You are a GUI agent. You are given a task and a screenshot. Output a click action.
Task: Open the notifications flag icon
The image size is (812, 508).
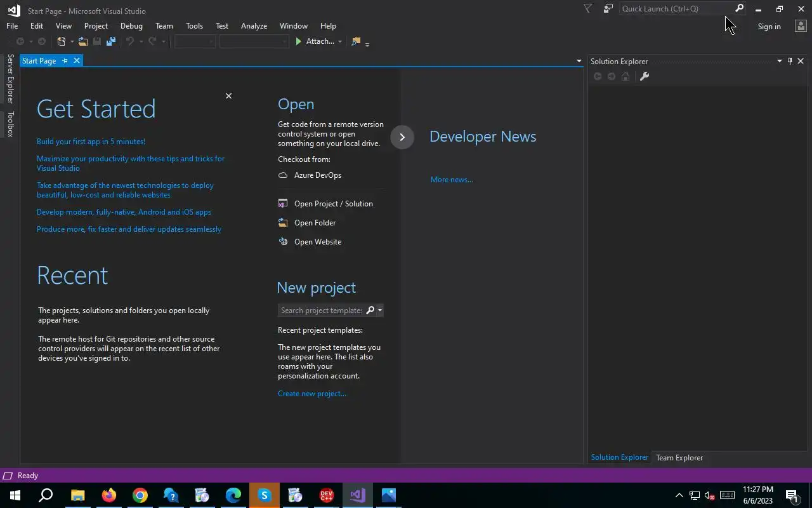(587, 9)
